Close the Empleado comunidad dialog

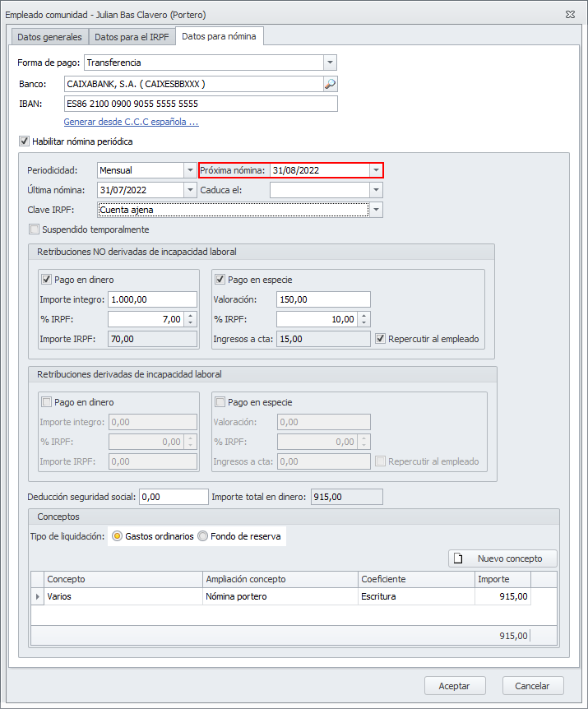coord(571,15)
